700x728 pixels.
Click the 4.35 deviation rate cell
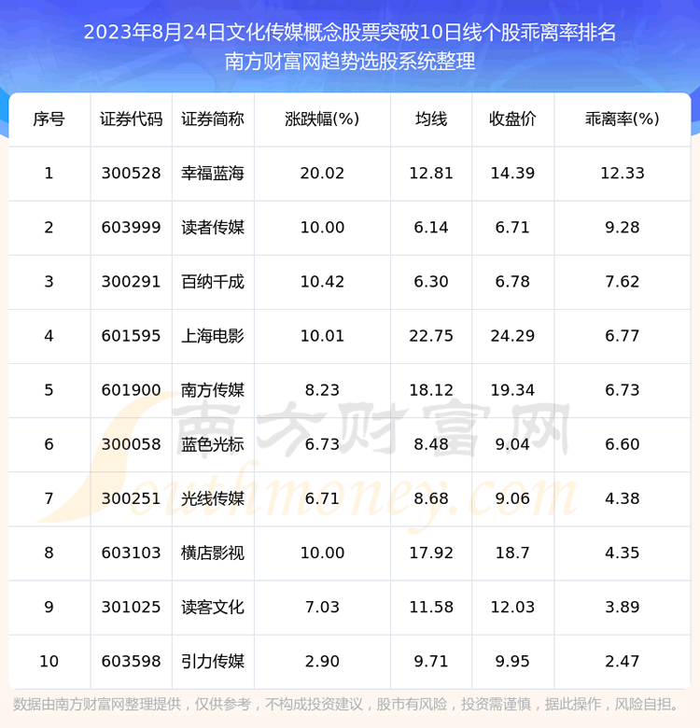coord(622,553)
